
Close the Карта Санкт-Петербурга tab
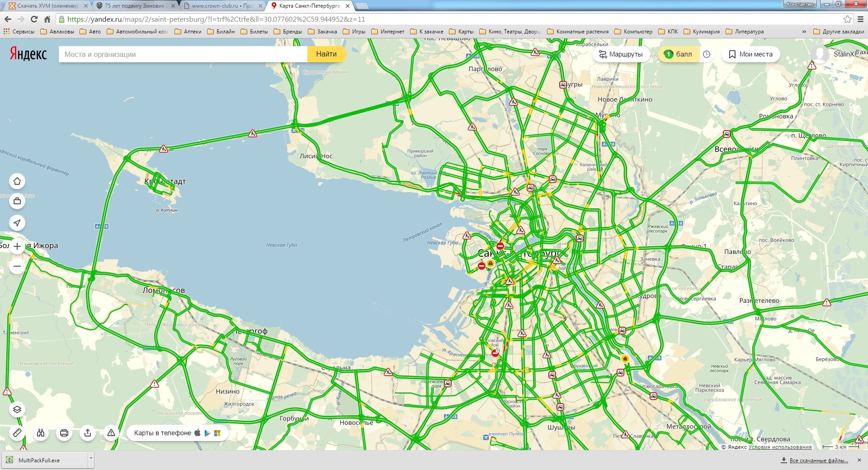click(348, 6)
